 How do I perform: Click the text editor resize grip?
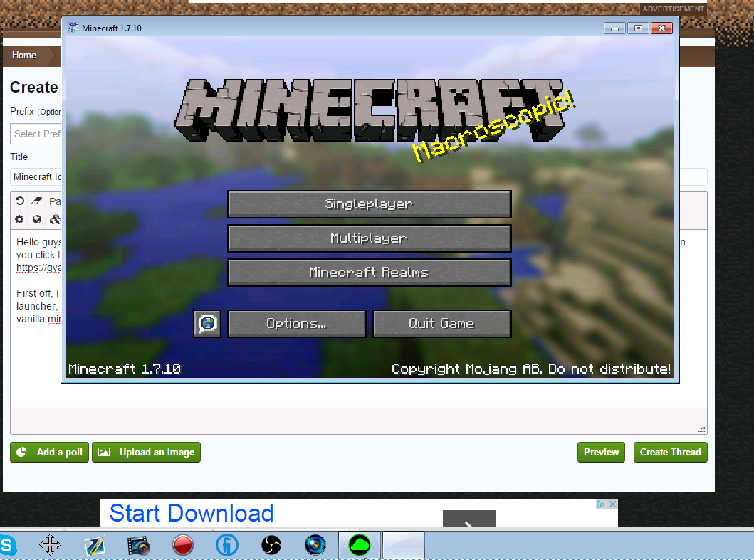[701, 428]
